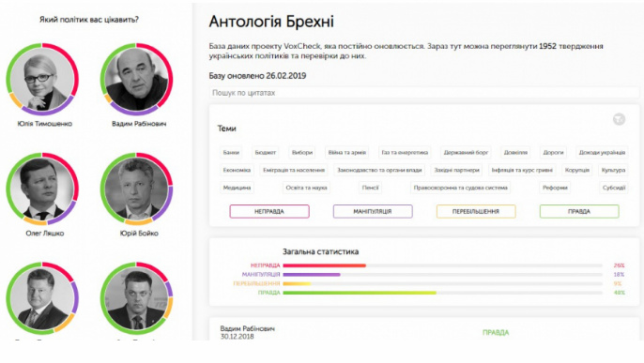This screenshot has width=644, height=363.
Task: Select the Законодавство та органи влади tag
Action: click(379, 170)
